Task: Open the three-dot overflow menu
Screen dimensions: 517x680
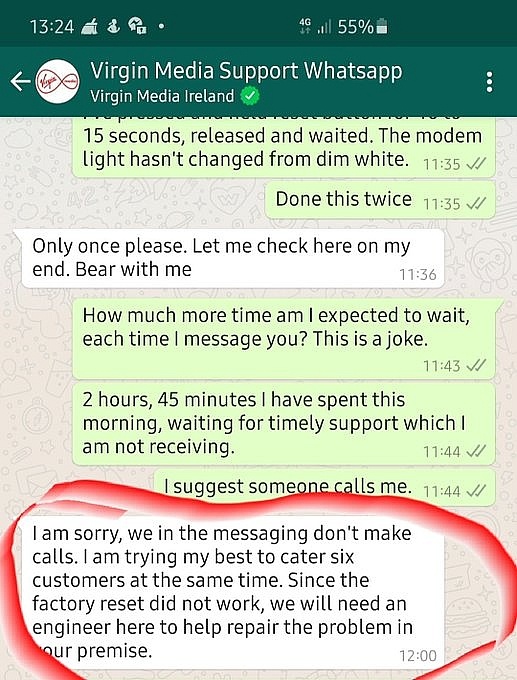Action: 489,82
